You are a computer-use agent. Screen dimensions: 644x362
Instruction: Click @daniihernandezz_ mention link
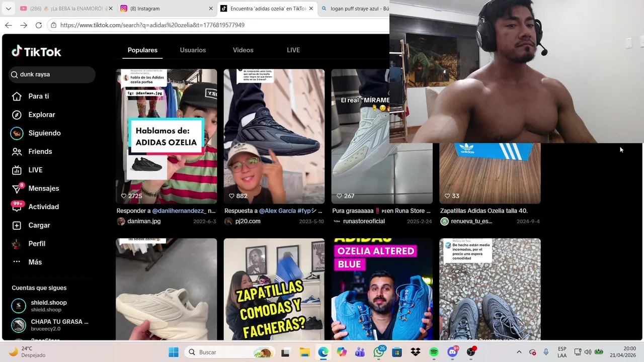point(179,211)
